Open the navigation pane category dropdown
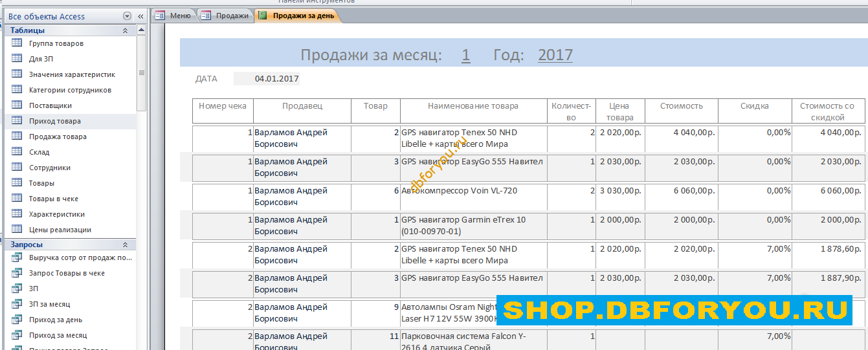The width and height of the screenshot is (868, 350). click(127, 16)
